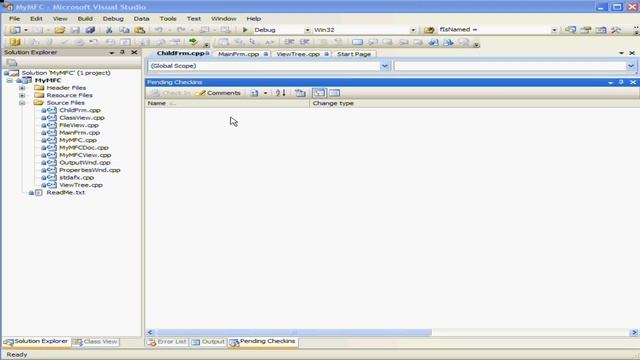Switch to the Error List tab
The image size is (640, 360).
167,342
